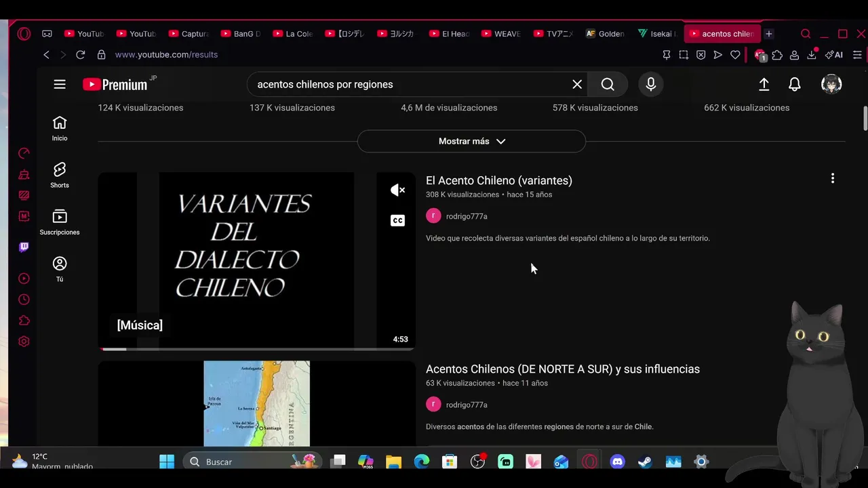Screen dimensions: 868x488
Task: Switch to the WEAVE tab
Action: tap(502, 34)
